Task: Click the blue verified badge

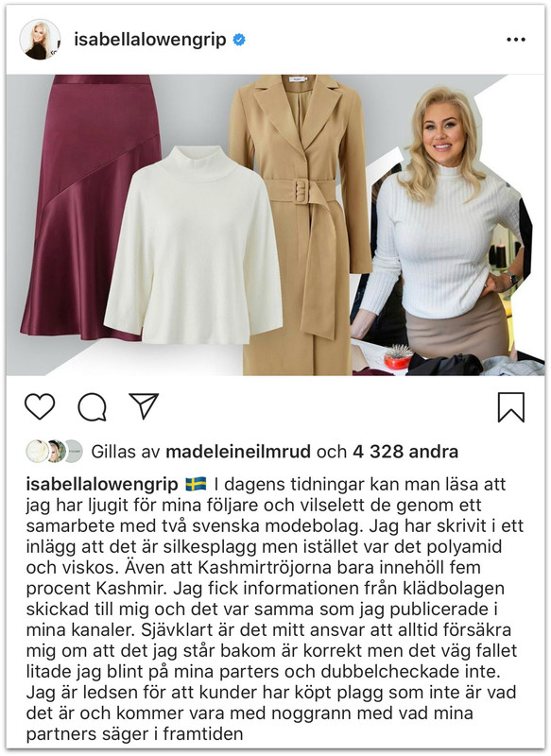Action: (x=239, y=40)
